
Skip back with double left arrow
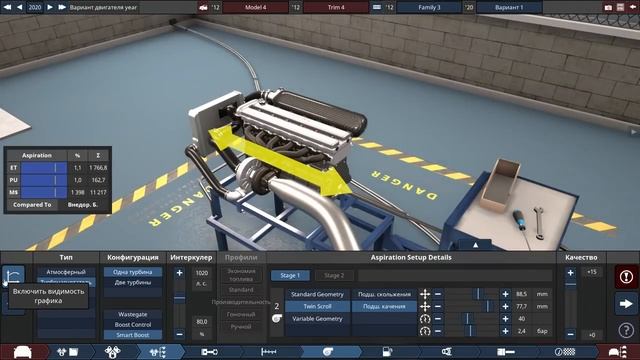pyautogui.click(x=7, y=7)
